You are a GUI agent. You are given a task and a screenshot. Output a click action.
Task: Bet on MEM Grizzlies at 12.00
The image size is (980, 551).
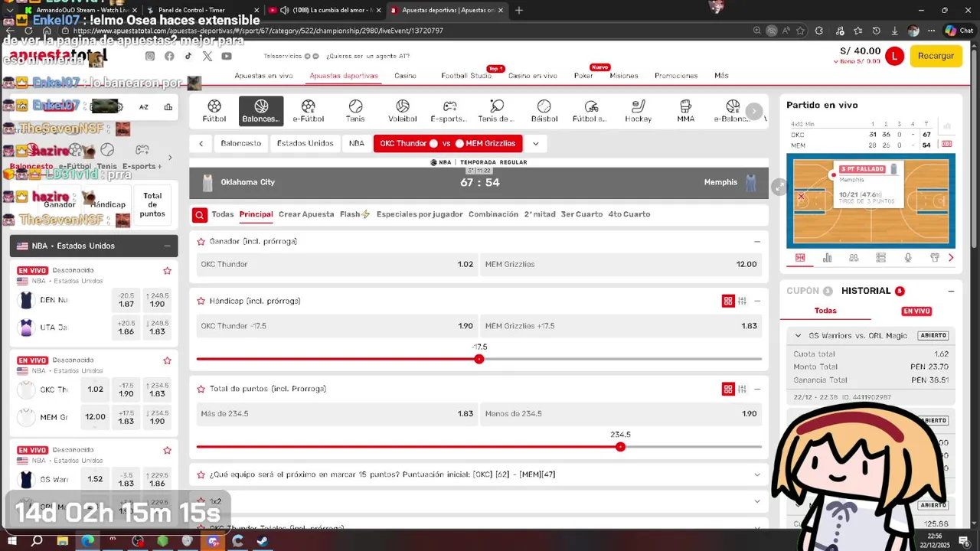tap(621, 265)
